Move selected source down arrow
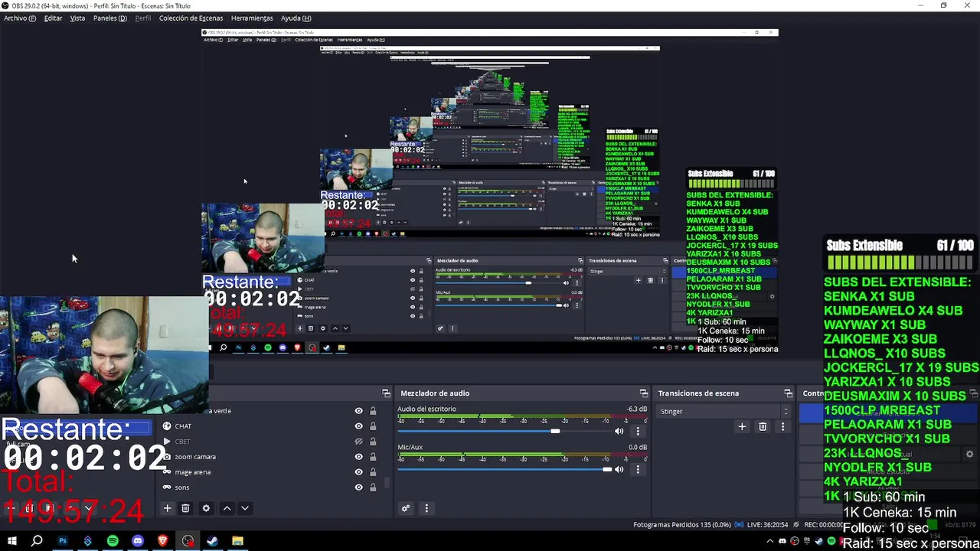Screen dimensions: 980x551 click(x=245, y=508)
